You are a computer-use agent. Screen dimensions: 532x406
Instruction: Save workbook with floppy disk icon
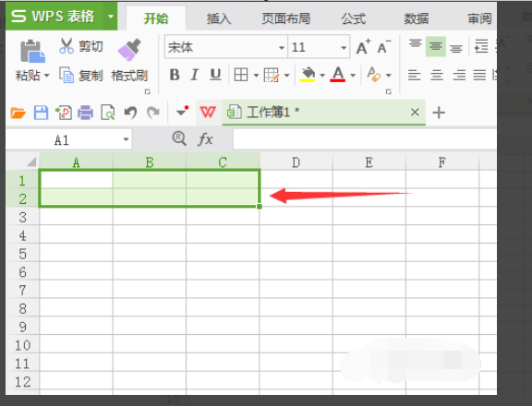(x=41, y=113)
